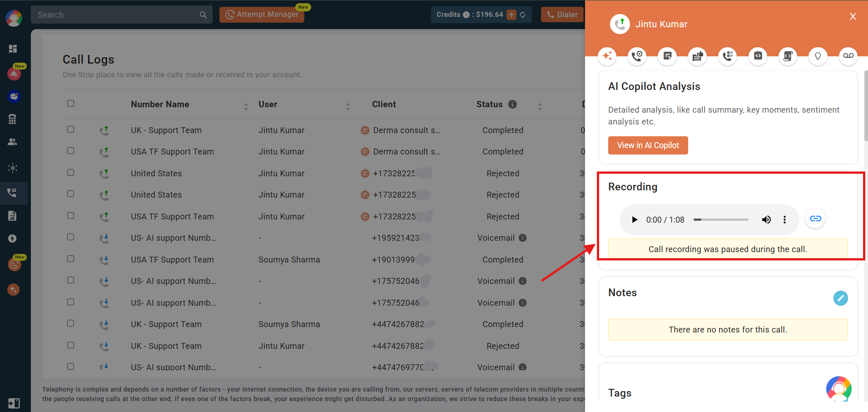
Task: Play the call recording
Action: [635, 220]
